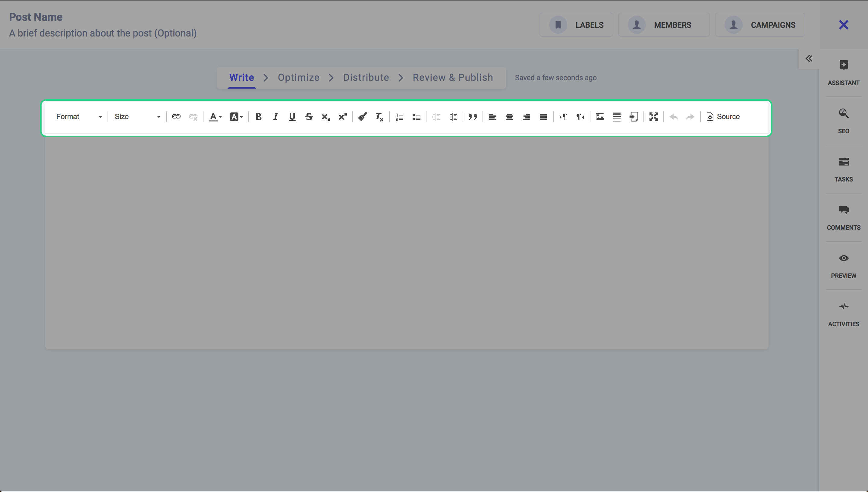Center align the text
868x492 pixels.
click(509, 117)
